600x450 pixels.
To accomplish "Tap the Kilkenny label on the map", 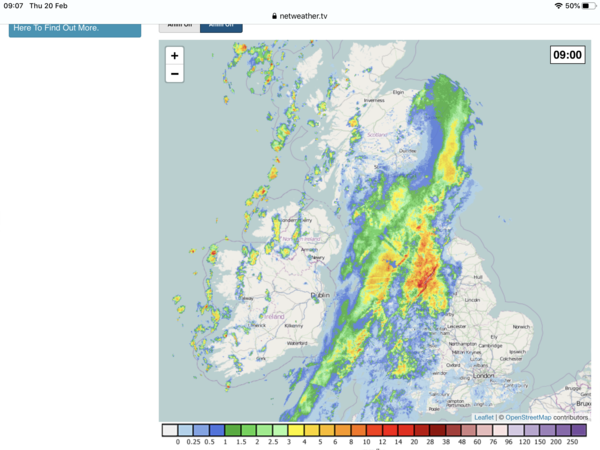I will pos(294,326).
